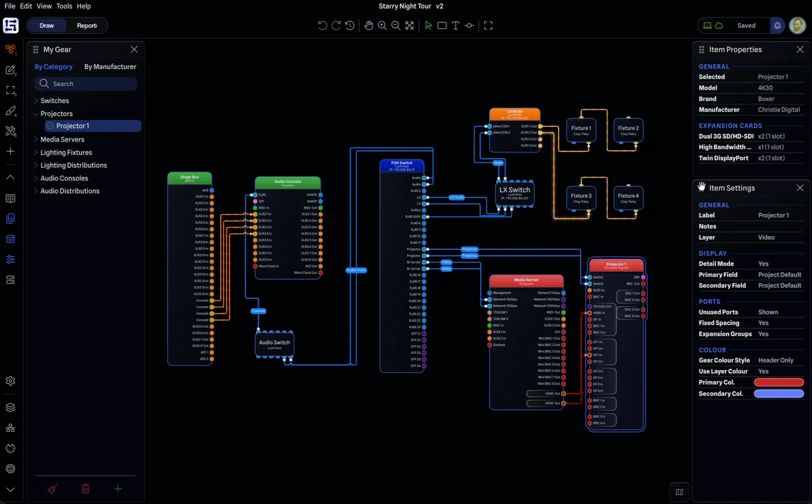Open the layers stack icon in the left sidebar
812x504 pixels.
[10, 408]
